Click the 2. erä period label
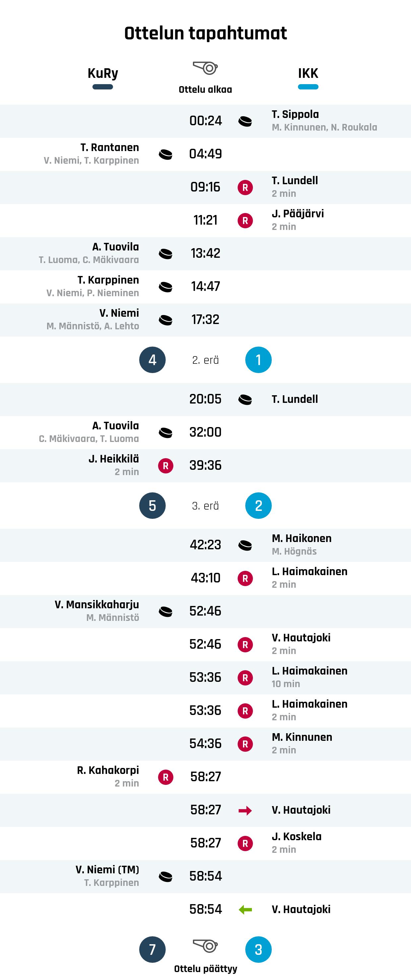The width and height of the screenshot is (411, 980). [205, 360]
